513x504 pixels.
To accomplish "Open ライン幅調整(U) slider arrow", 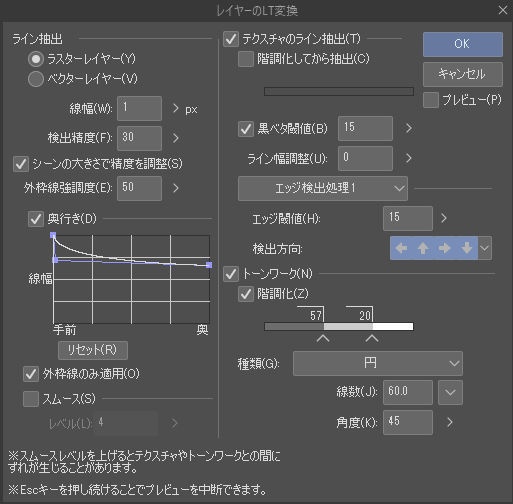I will tap(408, 158).
